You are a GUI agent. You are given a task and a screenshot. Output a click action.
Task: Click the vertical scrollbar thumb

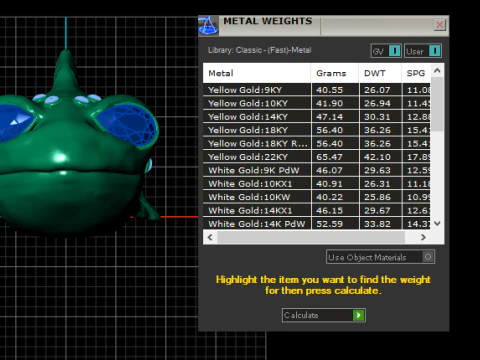[437, 104]
